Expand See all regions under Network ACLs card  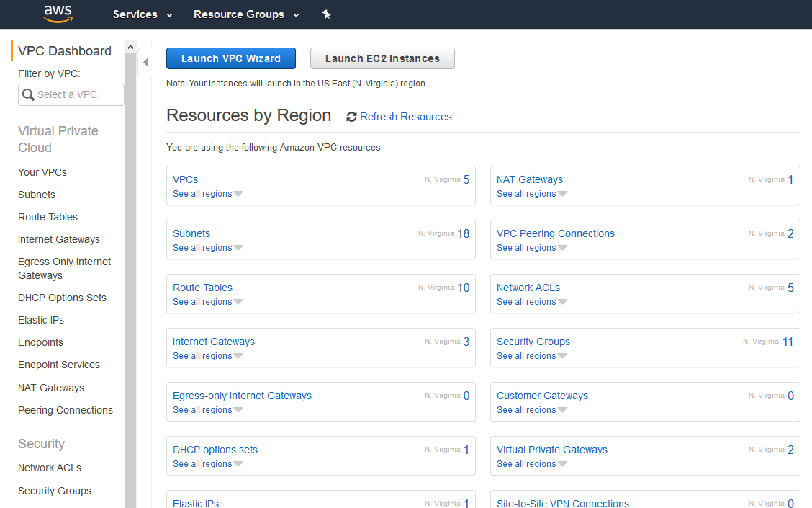(x=532, y=302)
